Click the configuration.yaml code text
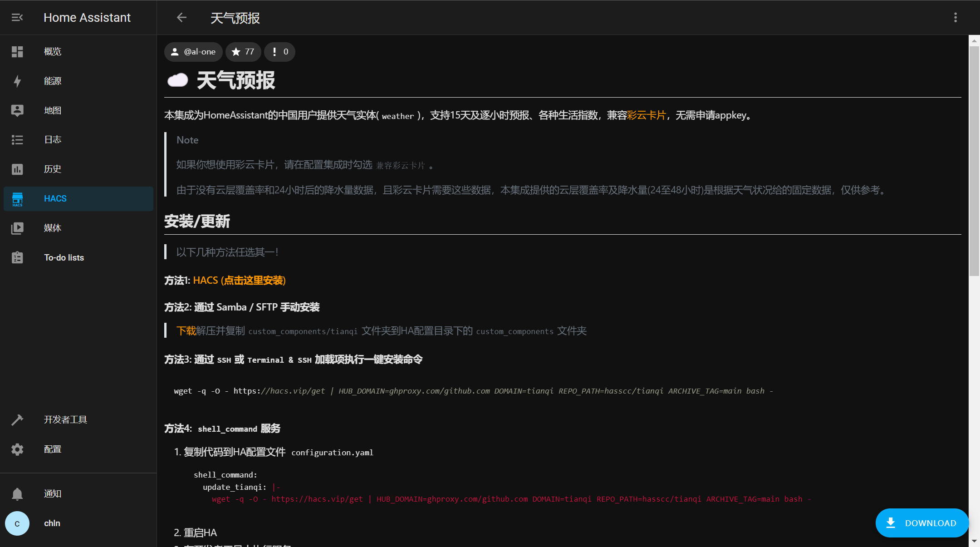Viewport: 980px width, 547px height. [x=332, y=453]
